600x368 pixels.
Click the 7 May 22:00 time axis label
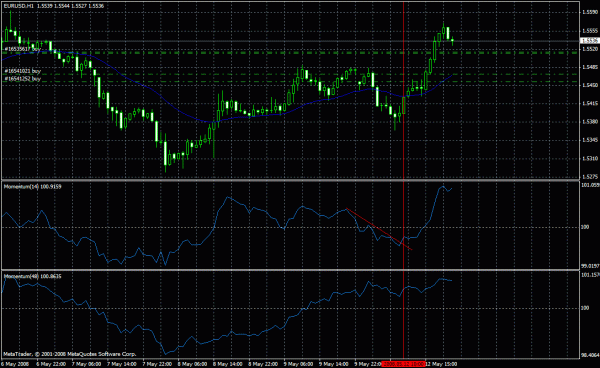157,364
